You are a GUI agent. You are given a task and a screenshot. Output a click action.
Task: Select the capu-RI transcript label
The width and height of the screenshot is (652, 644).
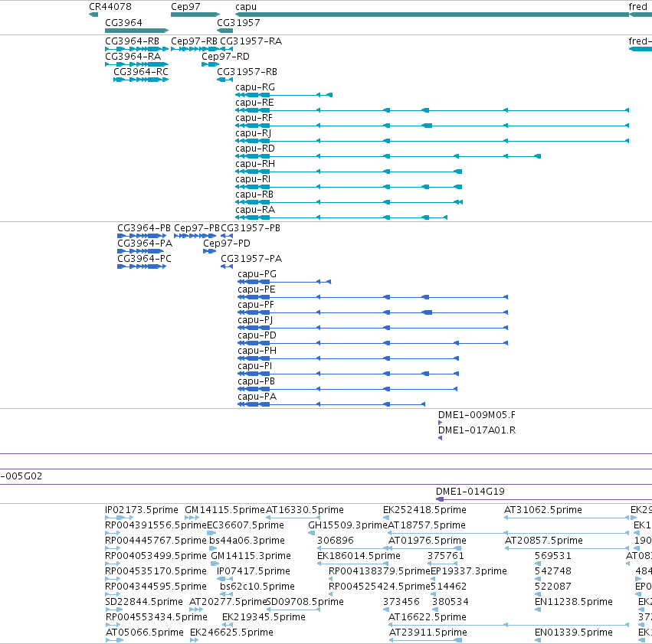pos(253,179)
